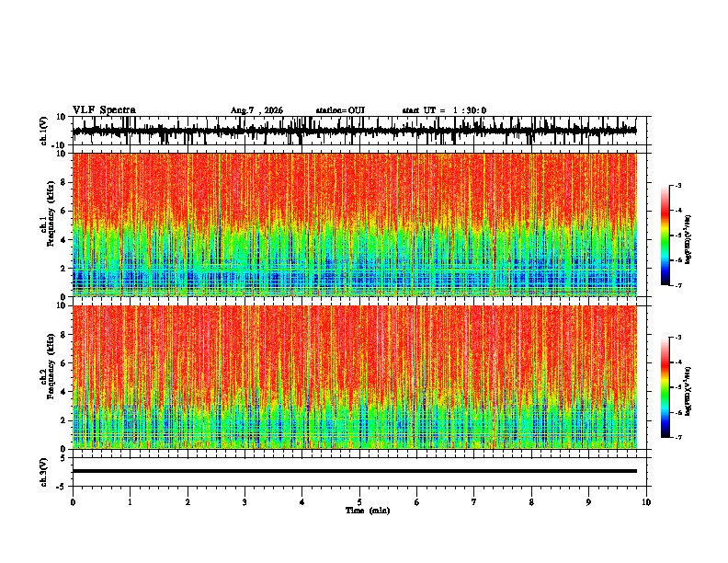Click the ch.2 "Frequency (kHz)" axis label
This screenshot has width=728, height=563.
51,366
